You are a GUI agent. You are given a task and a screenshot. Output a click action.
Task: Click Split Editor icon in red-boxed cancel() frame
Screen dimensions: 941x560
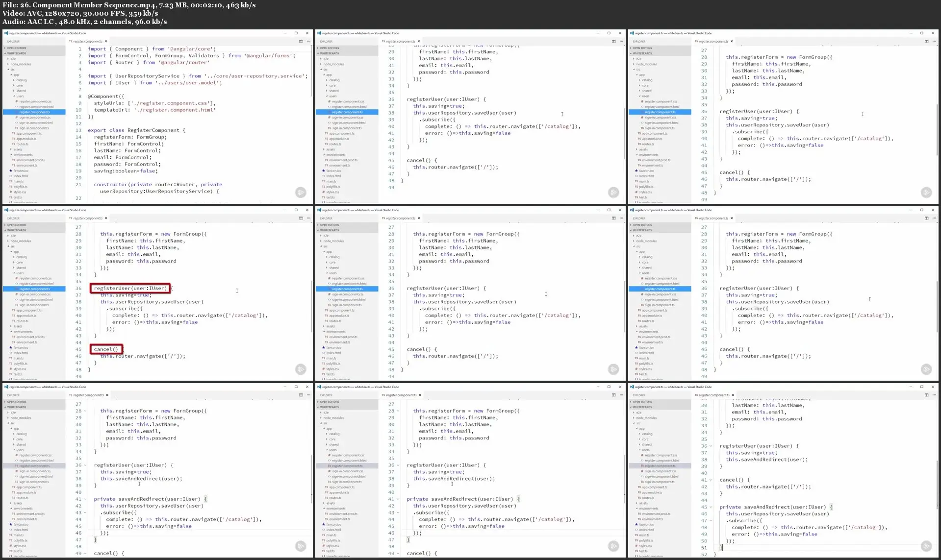tap(301, 218)
